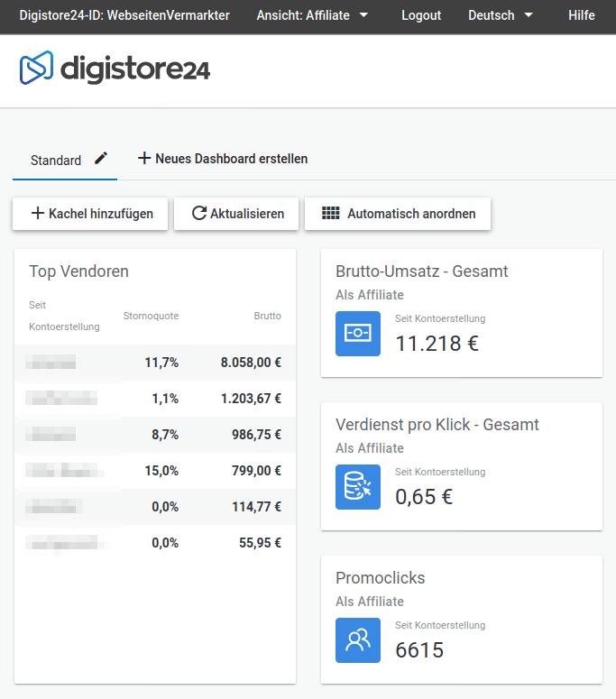Open the Hilfe menu item

coord(581,15)
